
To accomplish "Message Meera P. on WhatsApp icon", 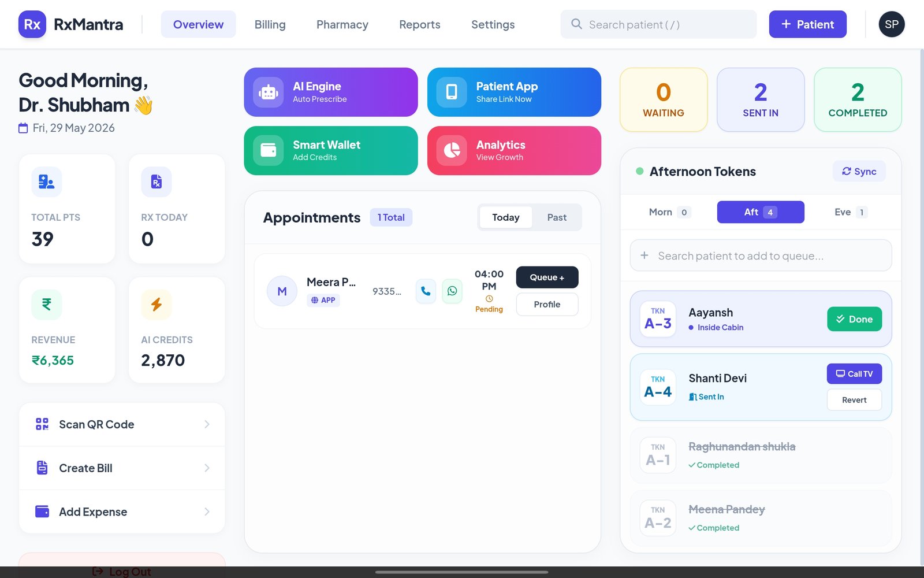I will pyautogui.click(x=452, y=291).
